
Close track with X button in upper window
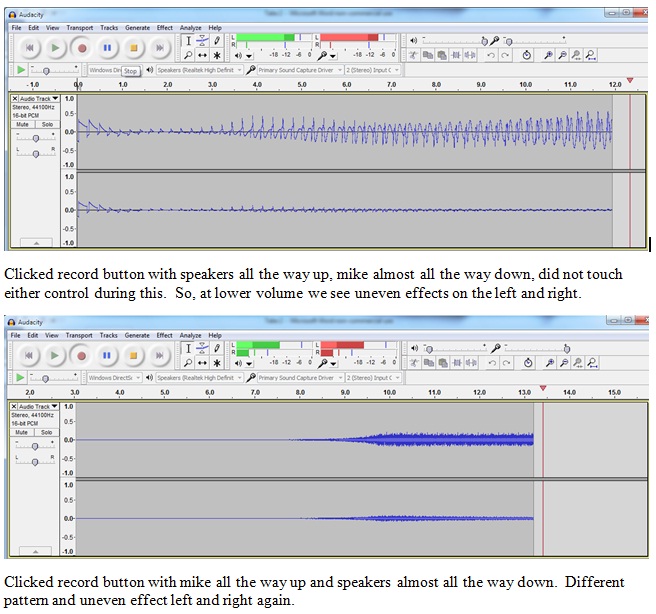click(15, 99)
